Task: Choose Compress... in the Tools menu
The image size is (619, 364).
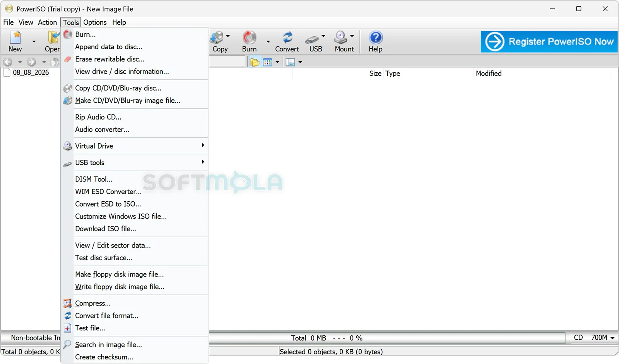Action: [135, 303]
